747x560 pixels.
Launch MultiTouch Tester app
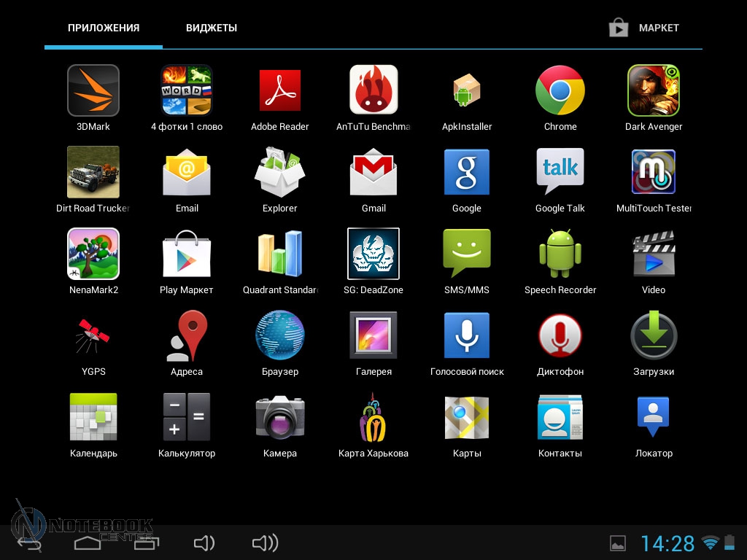point(654,172)
